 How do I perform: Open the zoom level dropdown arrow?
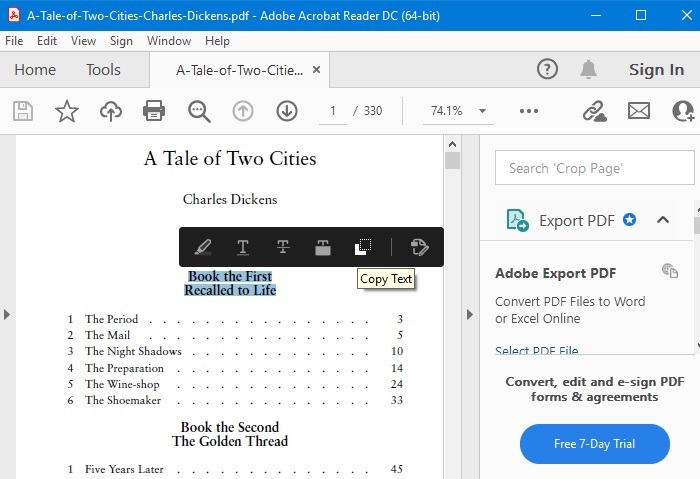(482, 111)
